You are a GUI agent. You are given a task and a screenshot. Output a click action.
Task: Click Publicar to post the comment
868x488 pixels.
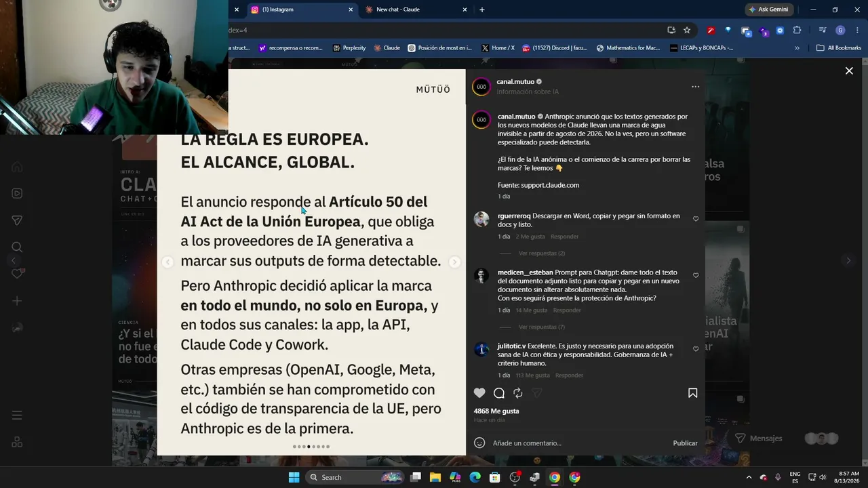tap(685, 443)
